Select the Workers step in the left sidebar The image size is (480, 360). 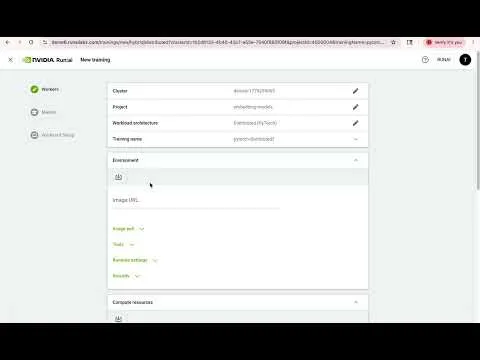click(45, 89)
